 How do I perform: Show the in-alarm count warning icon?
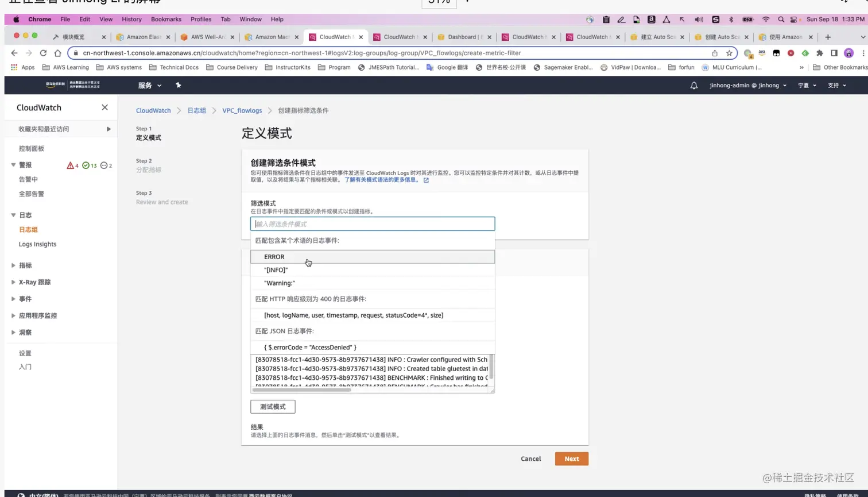click(x=70, y=165)
